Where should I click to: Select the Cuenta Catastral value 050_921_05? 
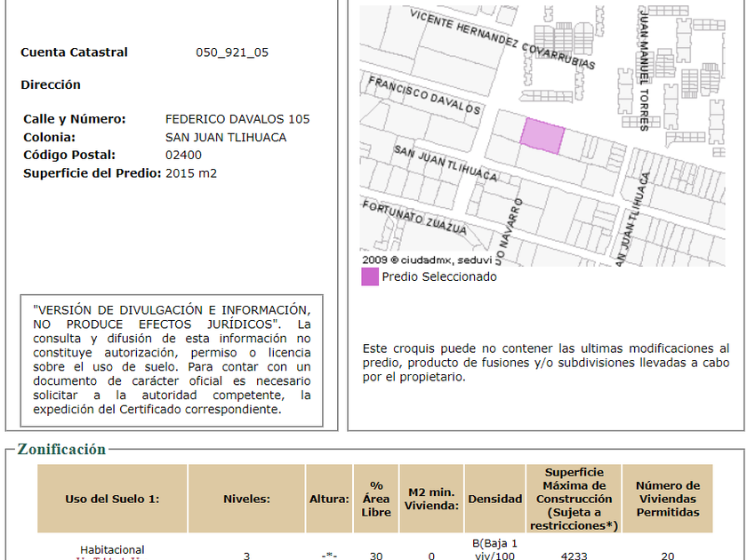point(231,52)
